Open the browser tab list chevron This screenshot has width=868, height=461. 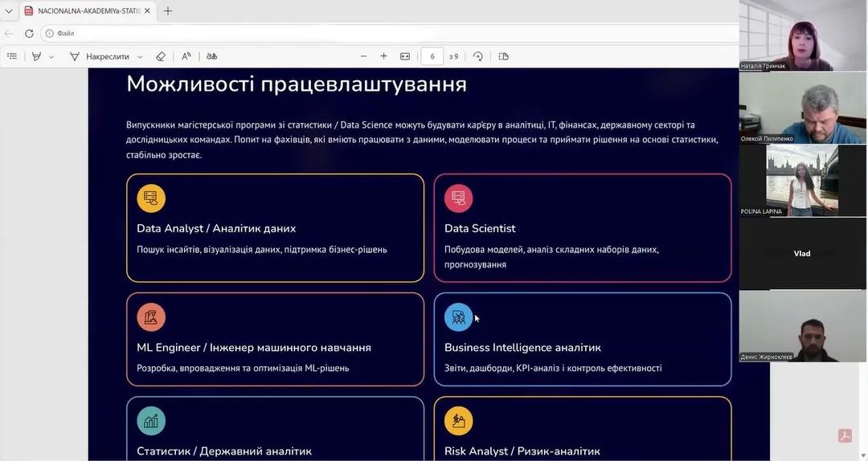point(9,11)
